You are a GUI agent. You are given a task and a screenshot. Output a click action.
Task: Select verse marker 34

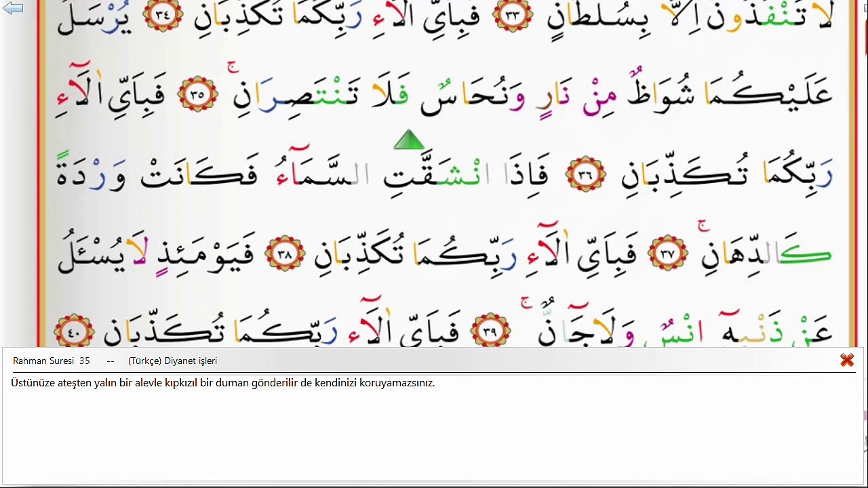(x=163, y=15)
